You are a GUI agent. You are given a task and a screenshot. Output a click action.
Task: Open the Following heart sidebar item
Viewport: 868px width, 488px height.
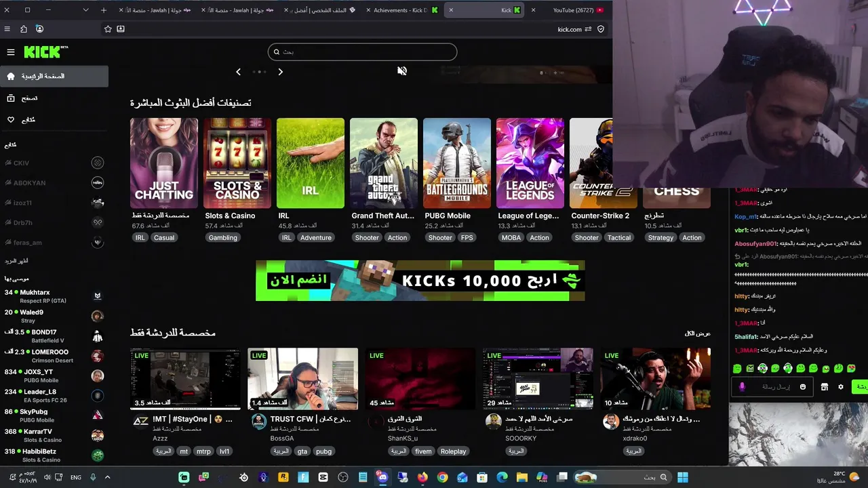pos(54,120)
